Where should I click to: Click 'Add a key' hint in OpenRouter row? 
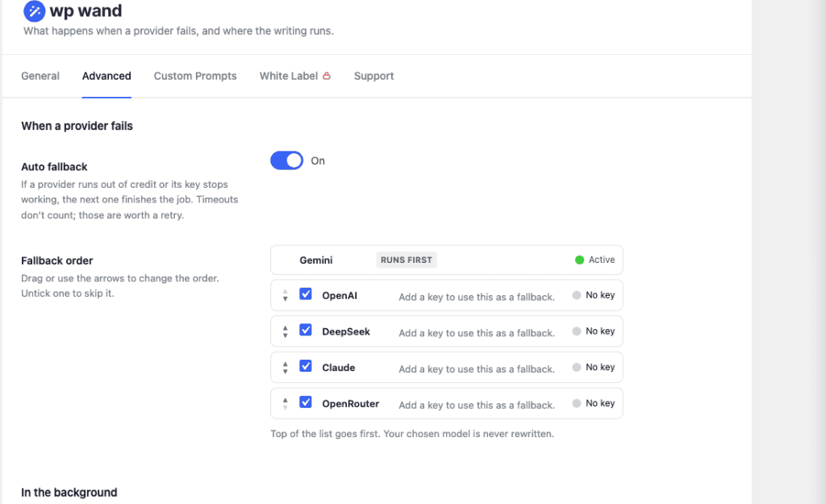[477, 405]
